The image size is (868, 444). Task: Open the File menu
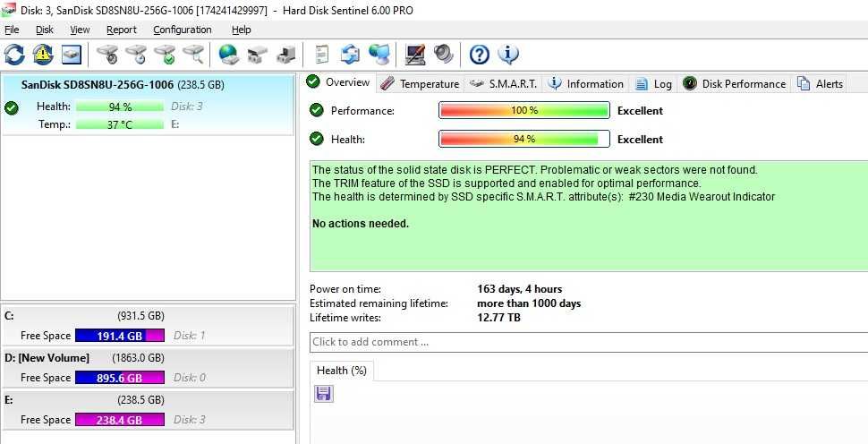12,30
